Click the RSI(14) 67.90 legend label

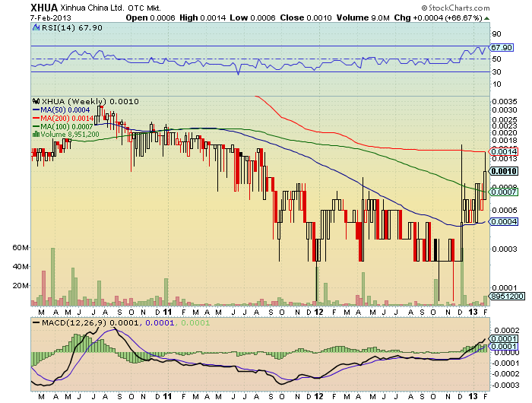[x=72, y=28]
